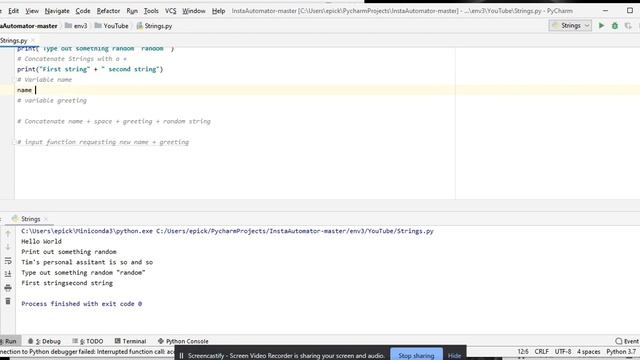Click the print icon in Run panel

click(x=8, y=288)
